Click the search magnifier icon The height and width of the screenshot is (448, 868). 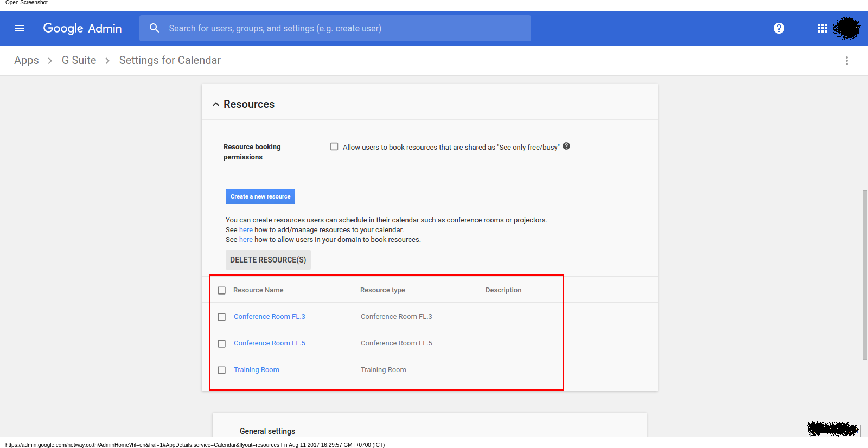(155, 28)
